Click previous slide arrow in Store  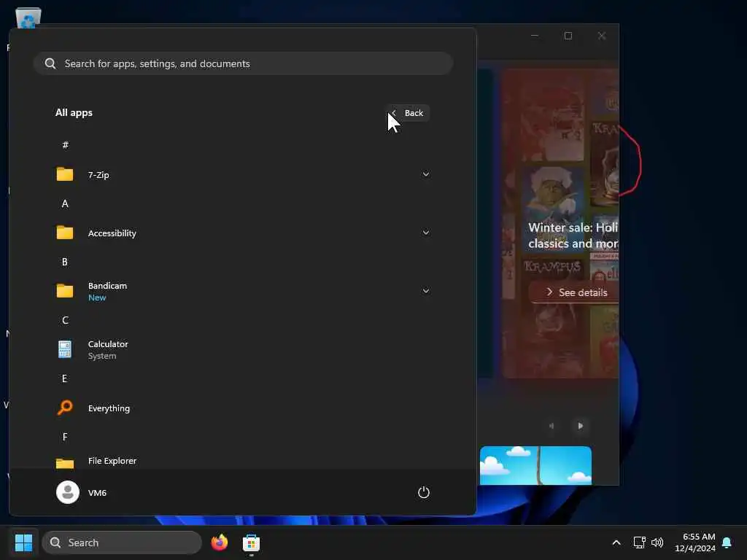click(x=551, y=426)
